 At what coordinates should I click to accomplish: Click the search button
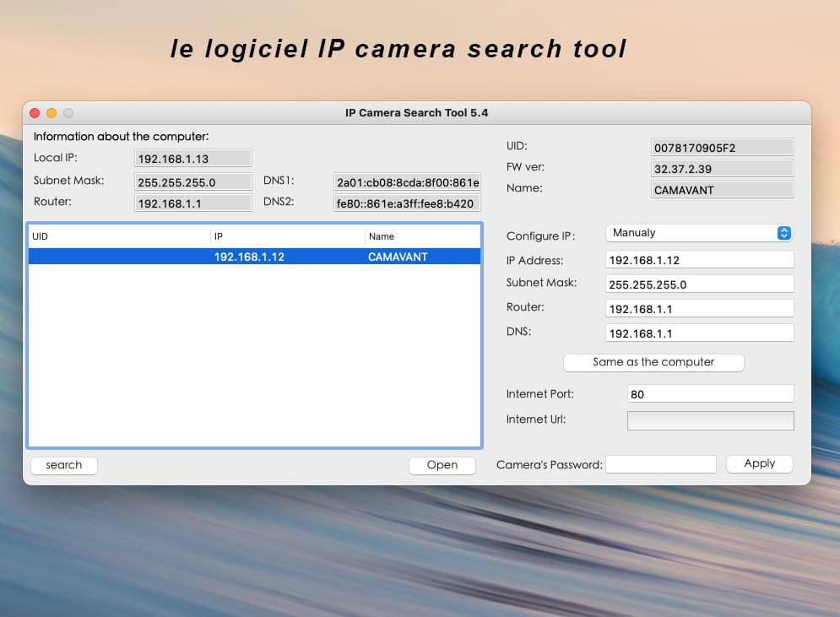[x=64, y=465]
